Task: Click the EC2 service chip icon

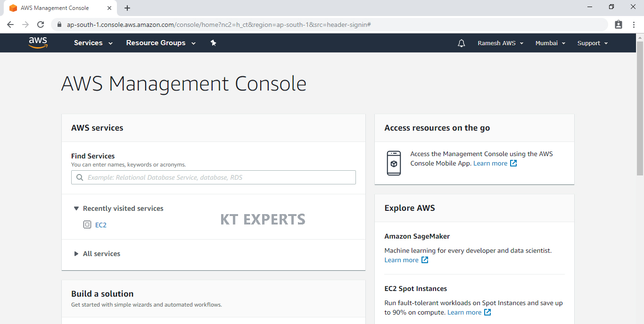Action: 87,225
